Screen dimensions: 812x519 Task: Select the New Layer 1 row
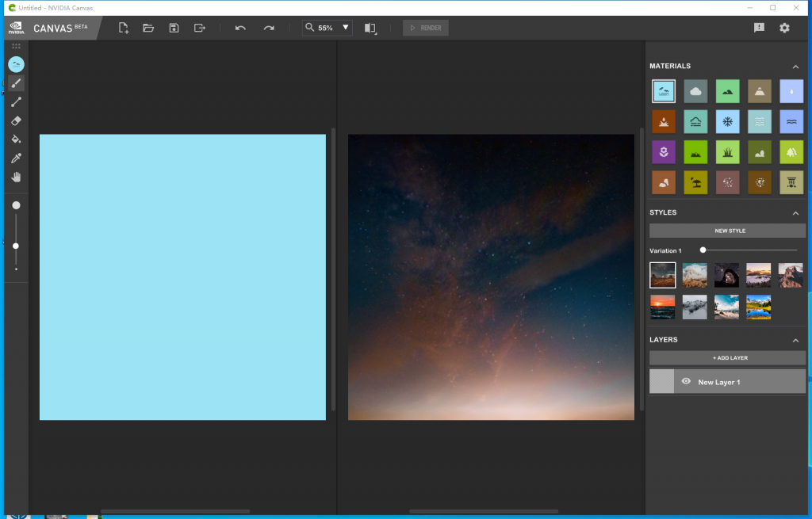(x=728, y=381)
